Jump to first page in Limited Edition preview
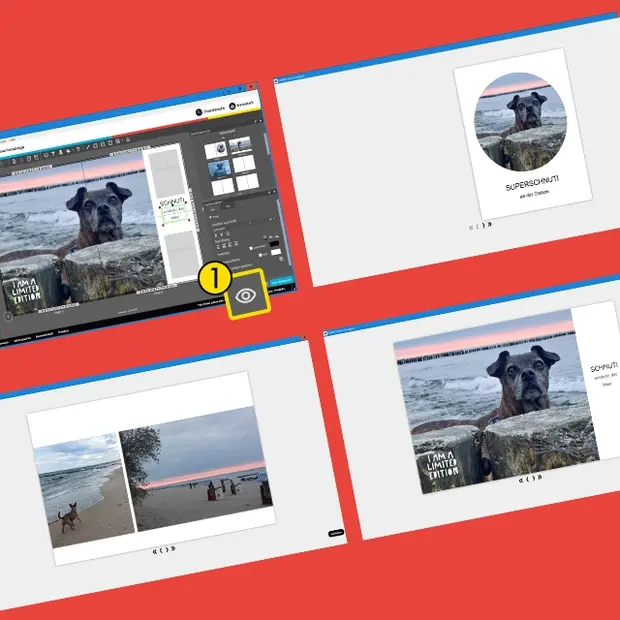This screenshot has width=620, height=620. point(521,480)
